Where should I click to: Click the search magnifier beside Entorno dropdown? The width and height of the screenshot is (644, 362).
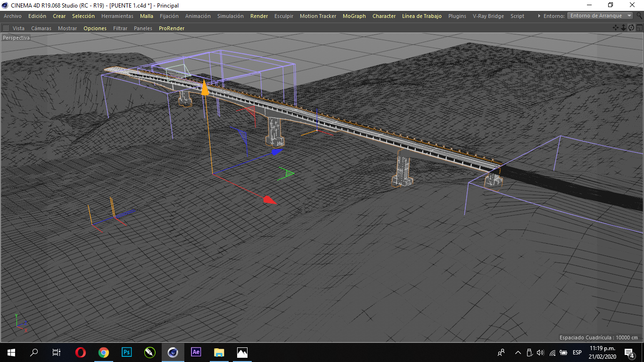tap(639, 16)
